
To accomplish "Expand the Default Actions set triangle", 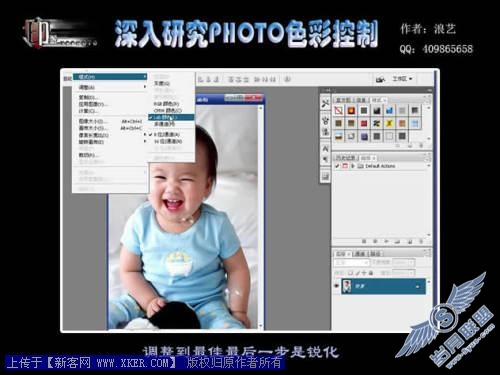I will [353, 166].
